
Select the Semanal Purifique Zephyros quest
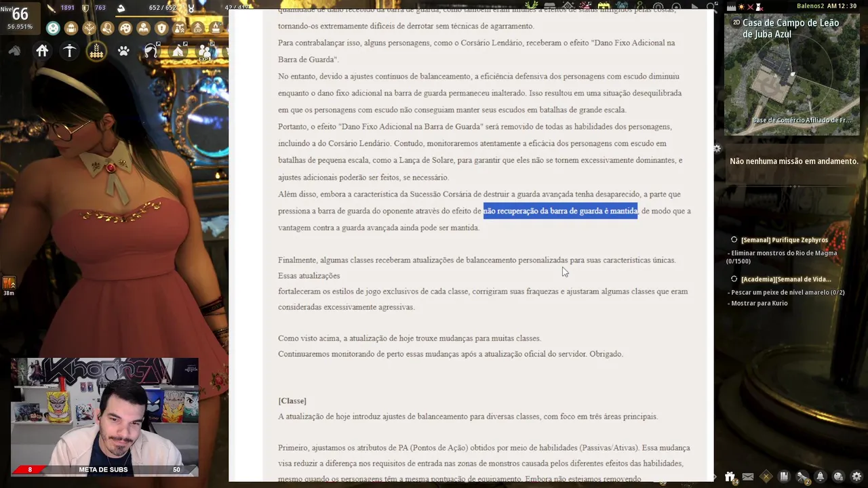785,240
